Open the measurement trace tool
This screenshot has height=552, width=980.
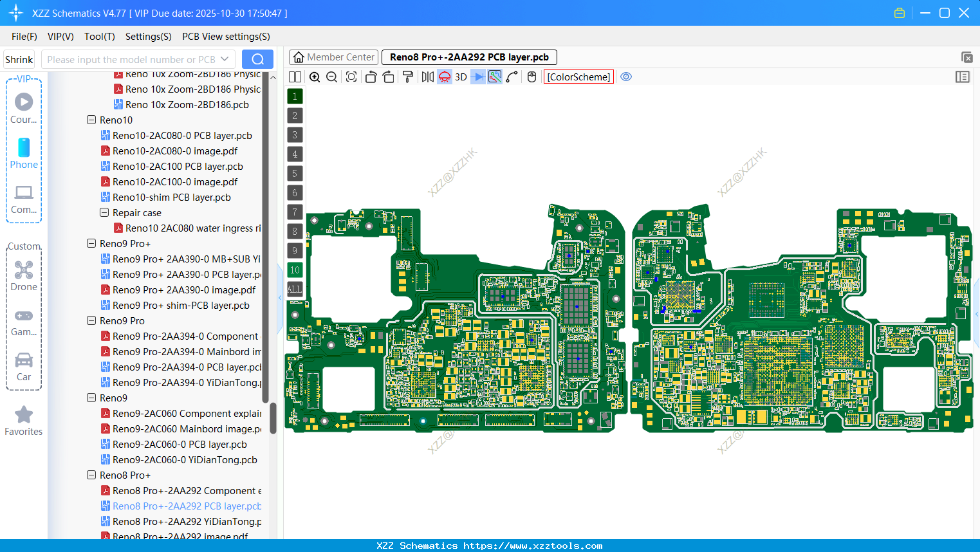pos(510,77)
